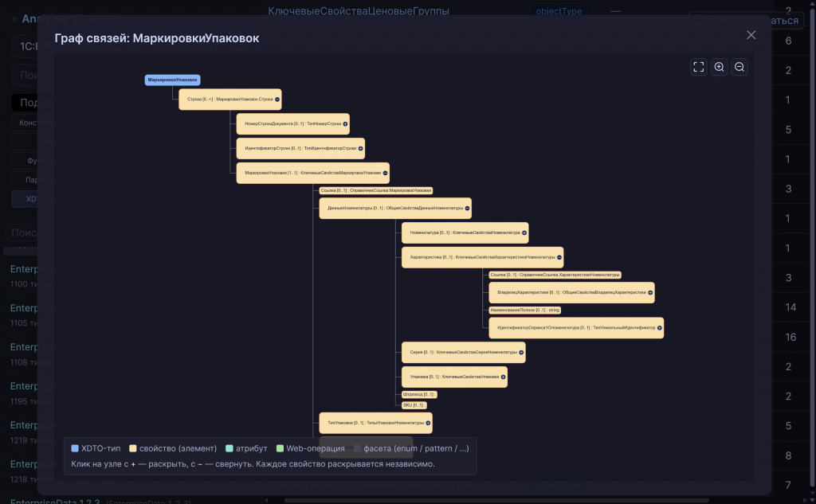The width and height of the screenshot is (816, 504).
Task: Collapse the Характеристика node minus icon
Action: (559, 257)
